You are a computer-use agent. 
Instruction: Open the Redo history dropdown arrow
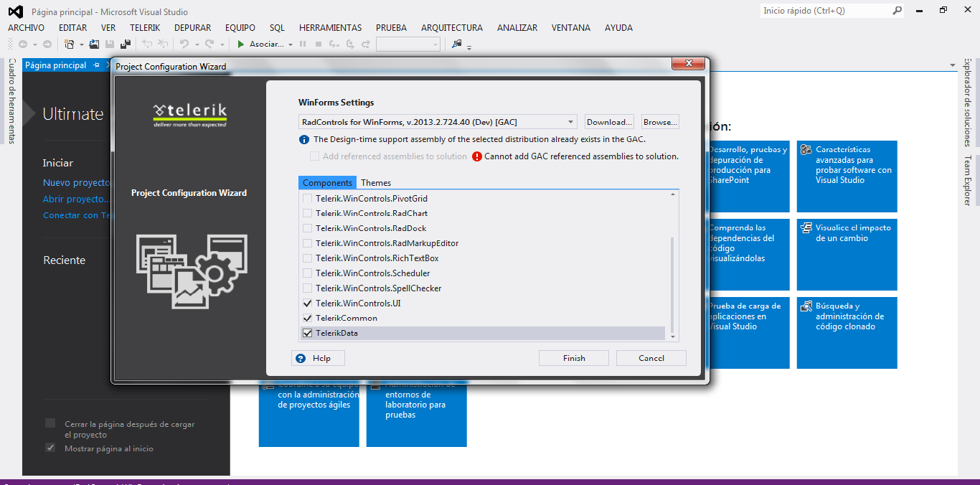222,44
